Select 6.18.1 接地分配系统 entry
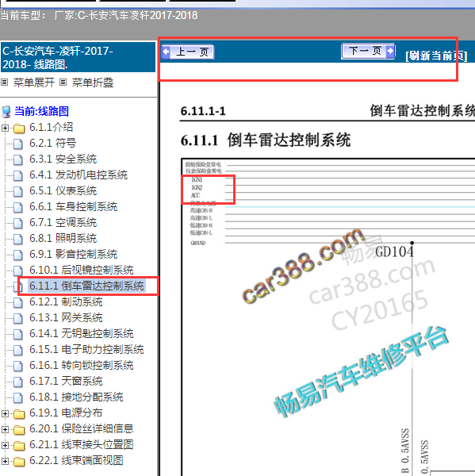This screenshot has height=476, width=475. [76, 397]
